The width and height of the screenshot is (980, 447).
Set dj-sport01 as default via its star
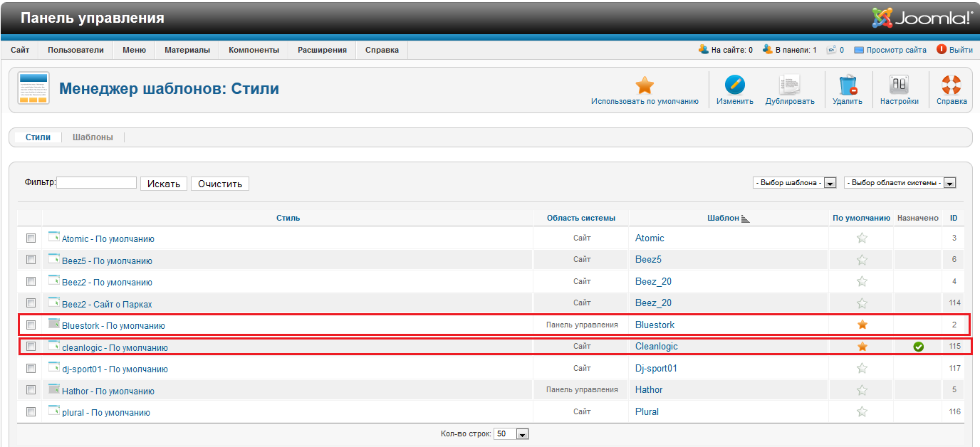[x=862, y=368]
